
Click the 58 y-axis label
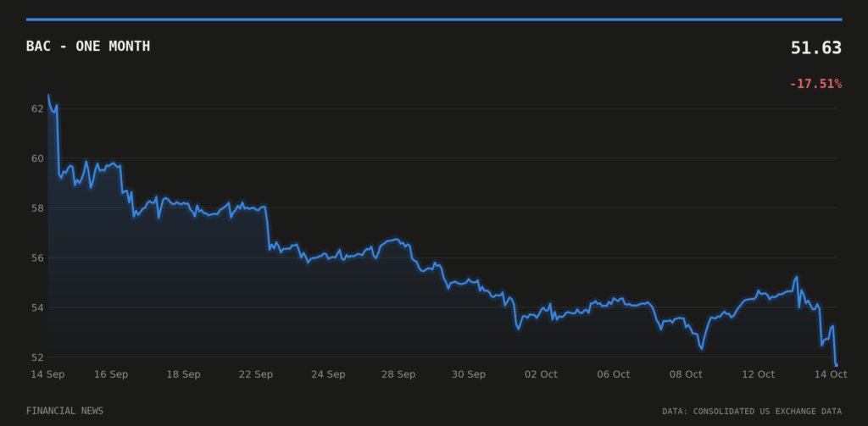tap(37, 208)
